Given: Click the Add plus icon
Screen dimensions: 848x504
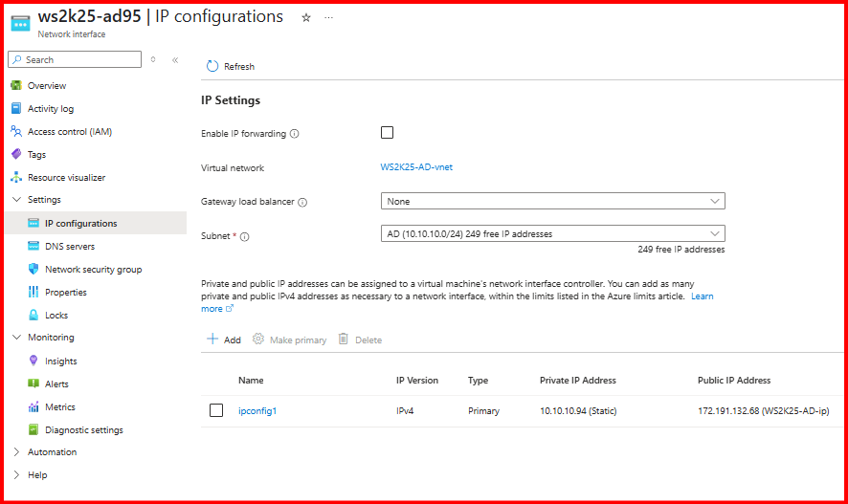Looking at the screenshot, I should [212, 340].
